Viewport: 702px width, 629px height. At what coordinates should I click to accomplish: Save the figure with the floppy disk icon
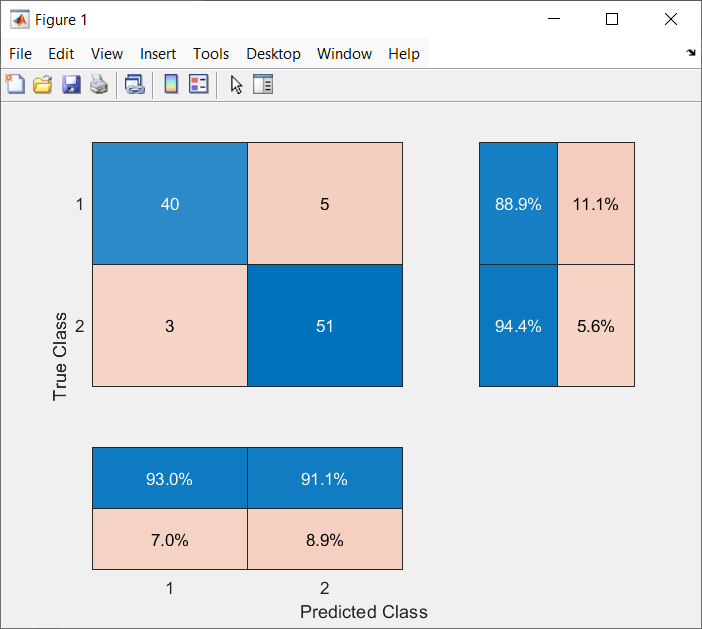click(x=71, y=84)
